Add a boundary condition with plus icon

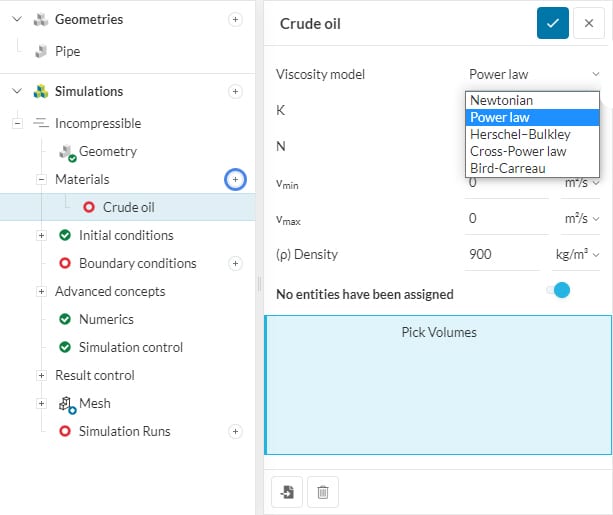[x=235, y=264]
